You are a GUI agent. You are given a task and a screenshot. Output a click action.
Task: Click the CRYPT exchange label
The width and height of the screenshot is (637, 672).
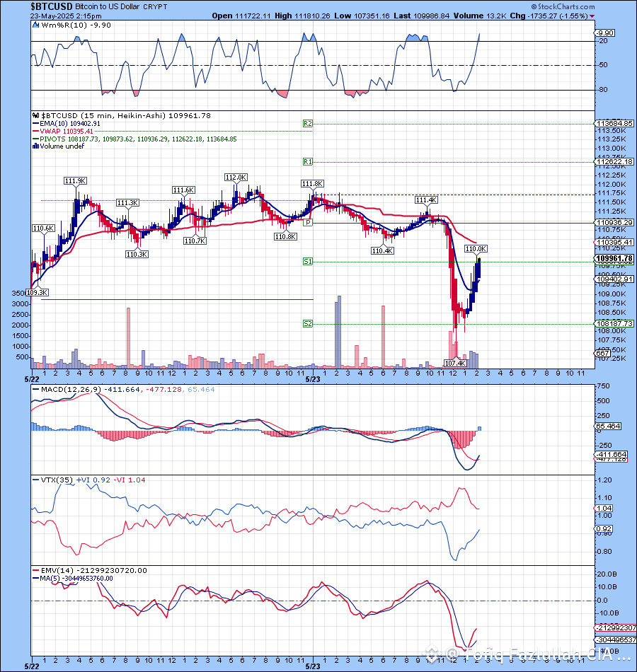[155, 7]
